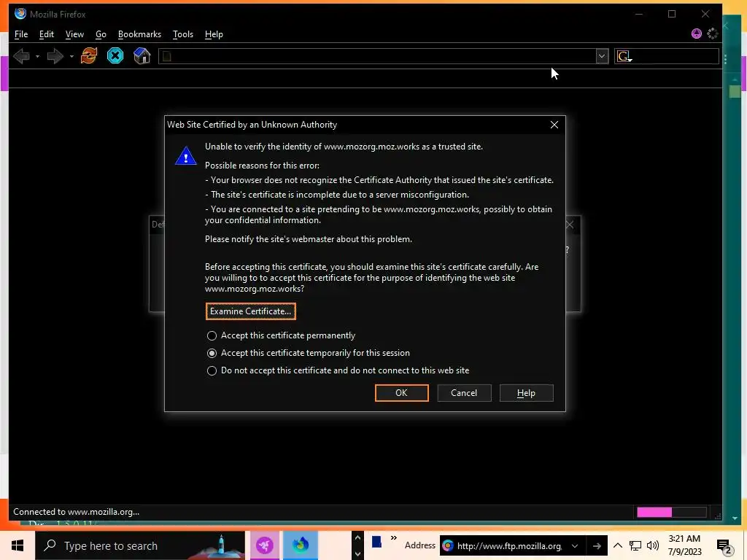This screenshot has height=560, width=747.
Task: Click the network tray icon
Action: 635,545
